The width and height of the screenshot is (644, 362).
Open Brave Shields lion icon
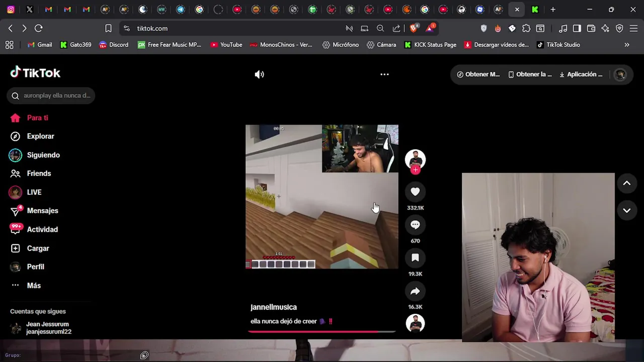click(414, 28)
